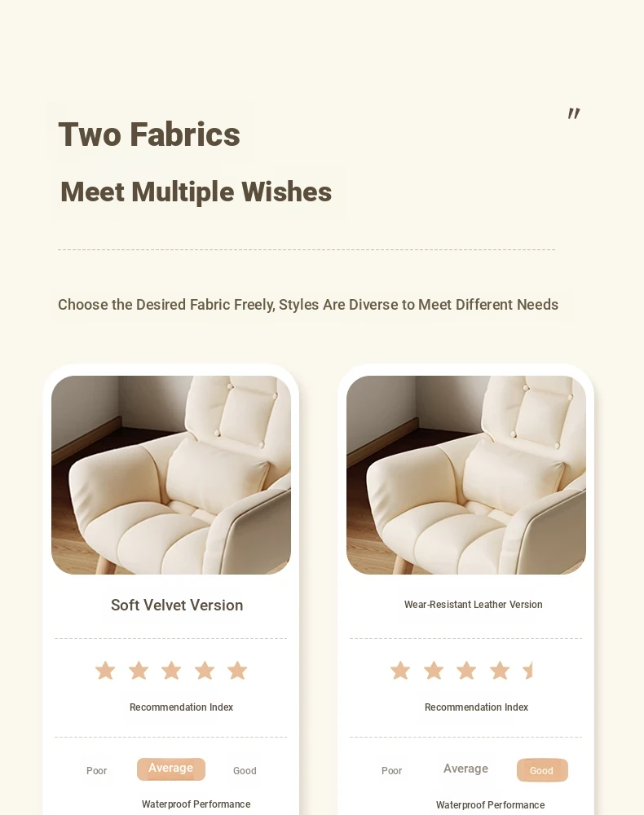Screen dimensions: 644x815
Task: Click the closing quotation mark icon
Action: coord(574,113)
